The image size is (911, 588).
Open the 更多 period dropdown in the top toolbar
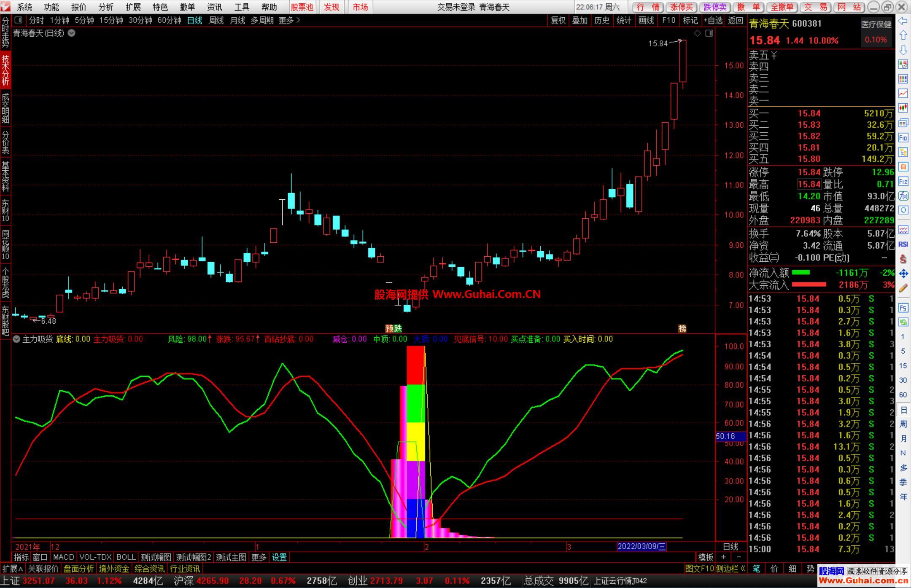coord(289,20)
